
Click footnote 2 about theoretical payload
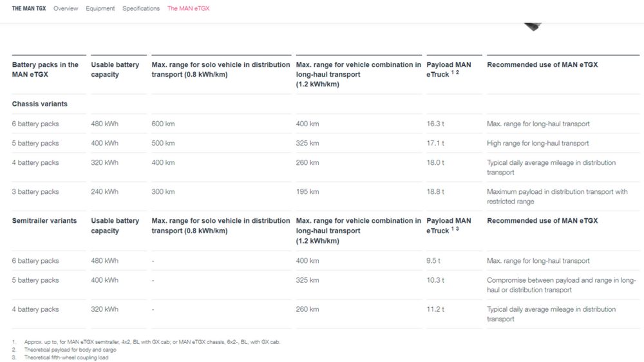(x=70, y=350)
